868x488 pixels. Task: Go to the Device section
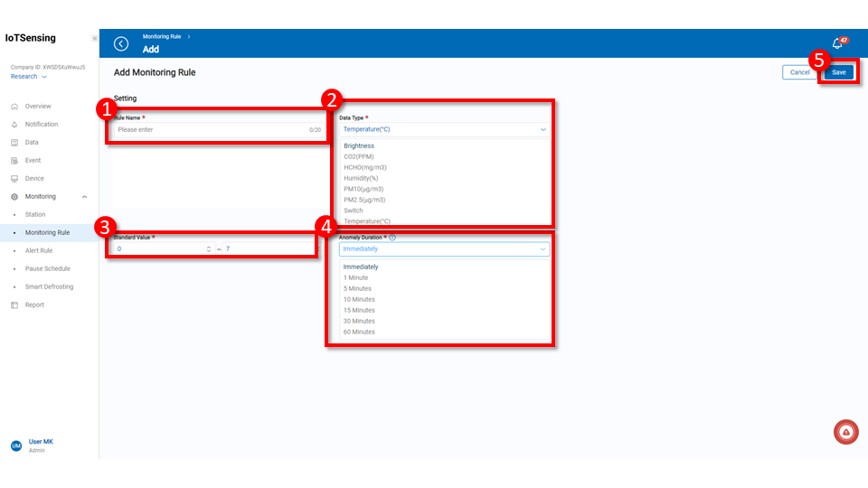[x=34, y=179]
